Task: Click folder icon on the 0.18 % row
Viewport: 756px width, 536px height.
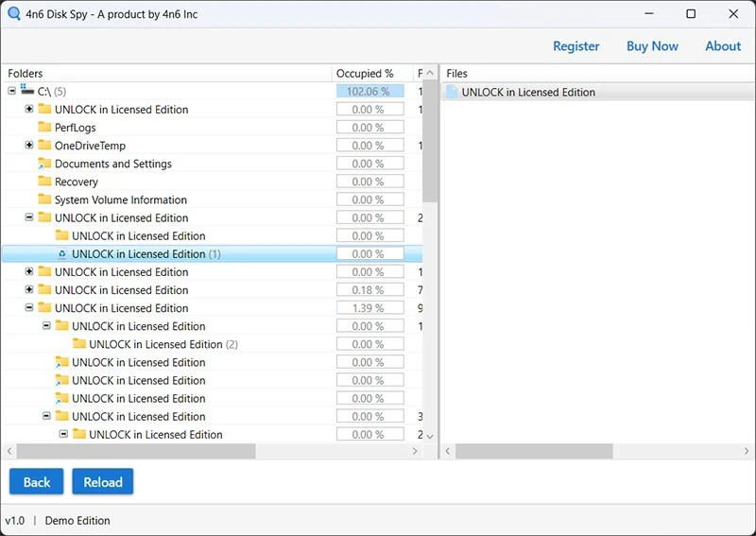Action: (44, 289)
